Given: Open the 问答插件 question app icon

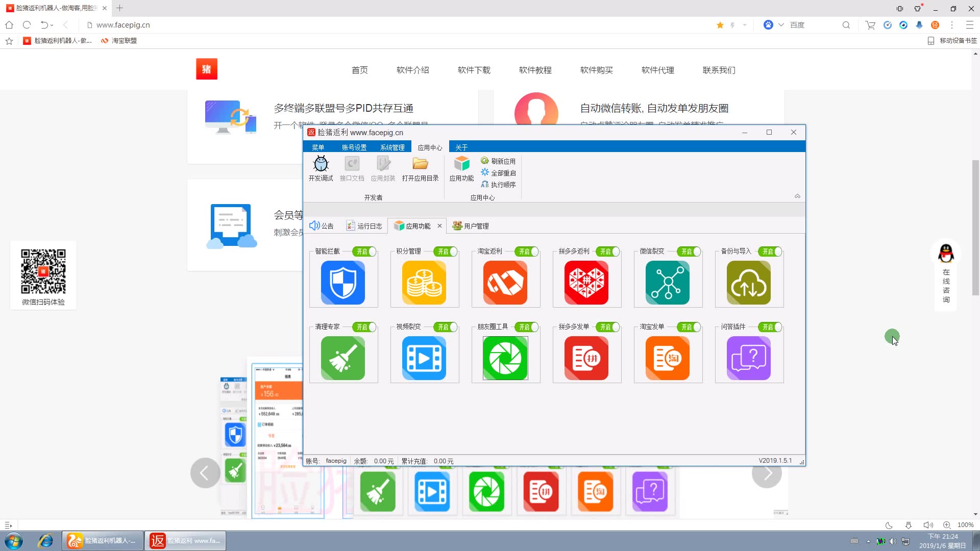Looking at the screenshot, I should (x=748, y=358).
